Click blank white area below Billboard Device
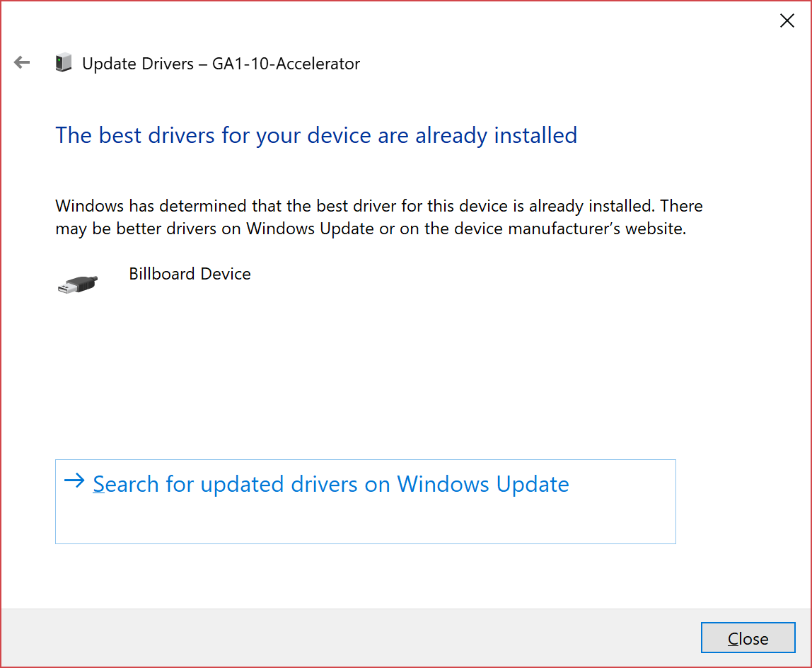Screen dimensions: 812x668 [x=362, y=373]
